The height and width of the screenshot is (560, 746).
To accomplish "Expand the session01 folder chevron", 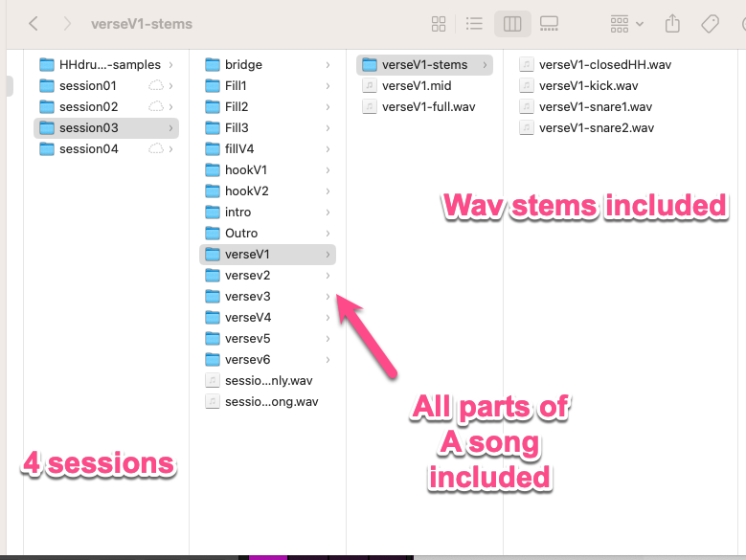I will (171, 86).
